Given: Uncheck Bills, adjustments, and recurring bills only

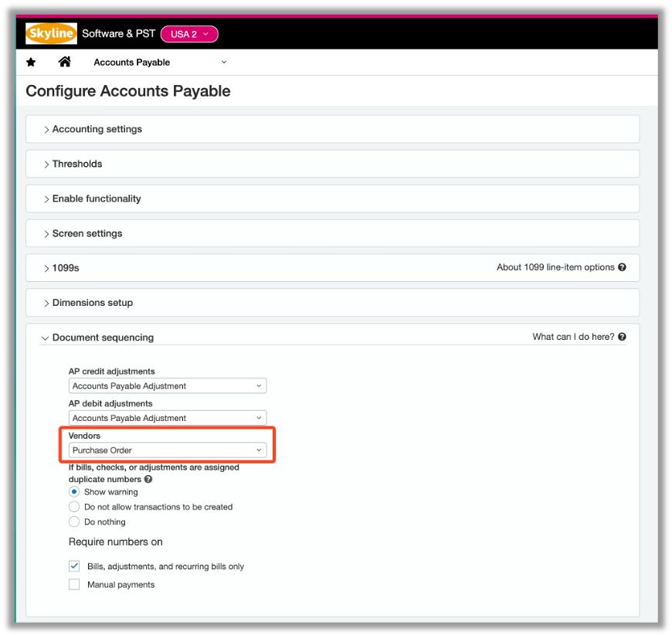Looking at the screenshot, I should [x=73, y=565].
